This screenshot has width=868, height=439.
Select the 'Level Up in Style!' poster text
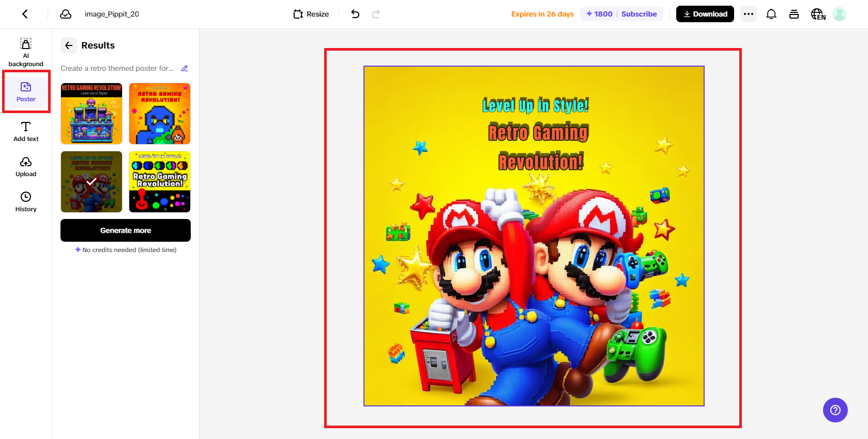(535, 105)
